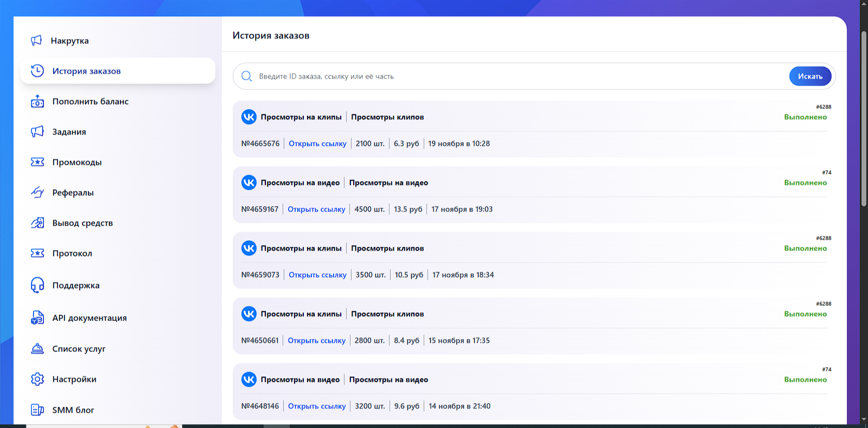Open link for order №4650661
The image size is (868, 428).
point(316,341)
